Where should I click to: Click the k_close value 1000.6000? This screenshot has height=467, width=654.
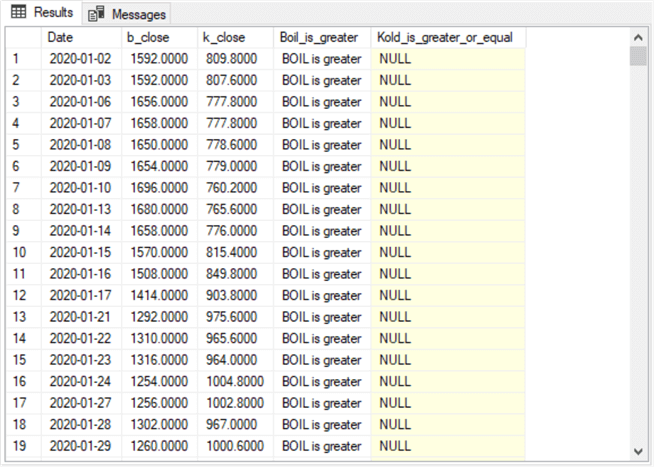235,446
